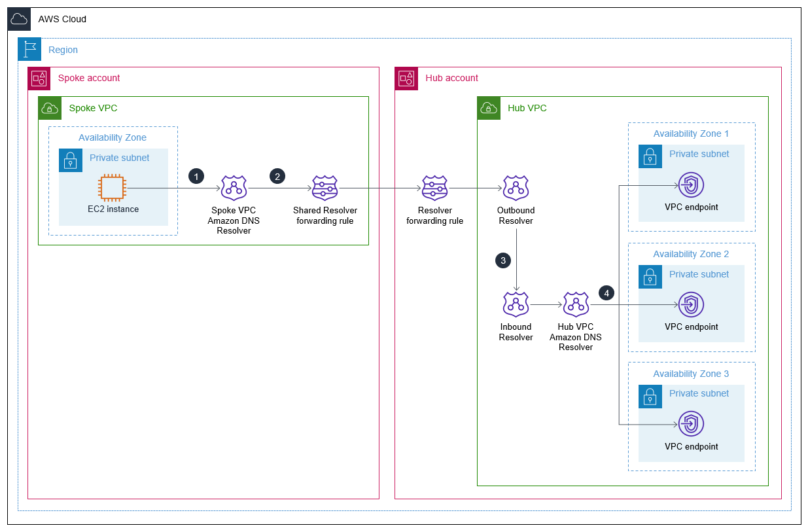This screenshot has height=532, width=808.
Task: Select VPC endpoint icon in Availability Zone 2
Action: pos(691,305)
